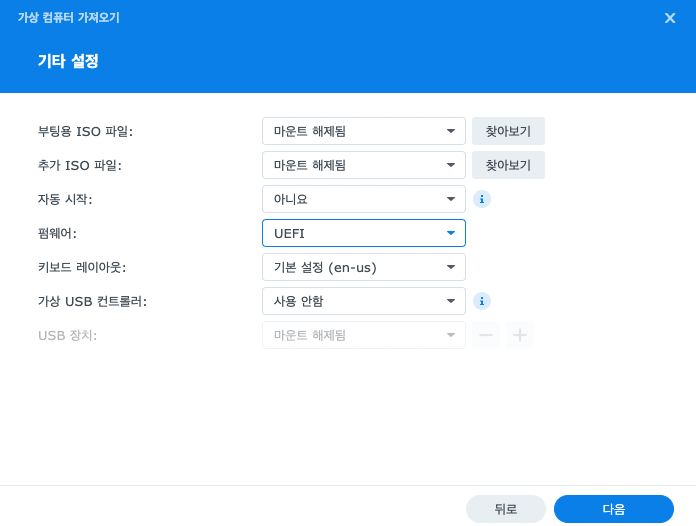The image size is (696, 526).
Task: Click the 가상 컴퓨터 가져오기 title
Action: pyautogui.click(x=69, y=18)
